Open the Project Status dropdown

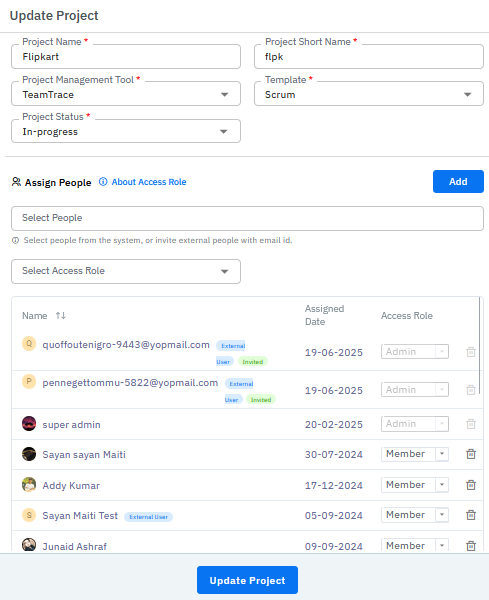click(x=126, y=131)
